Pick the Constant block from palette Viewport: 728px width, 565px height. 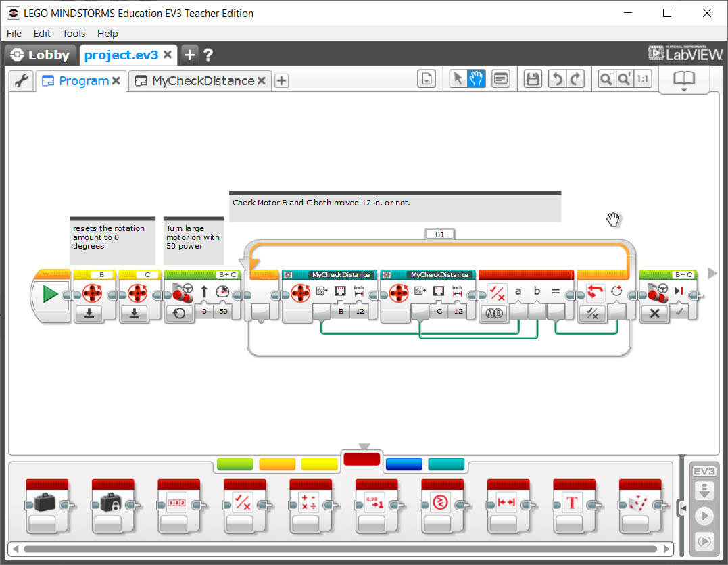[114, 506]
